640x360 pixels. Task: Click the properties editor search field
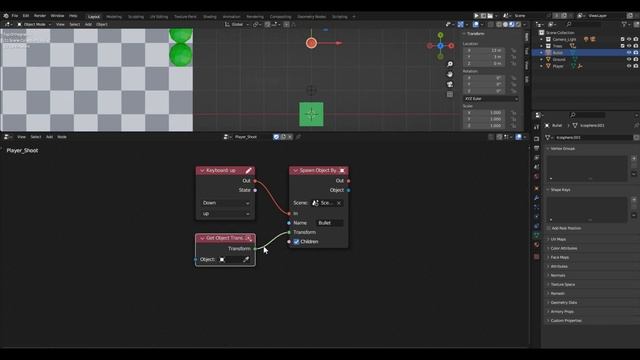pyautogui.click(x=587, y=115)
